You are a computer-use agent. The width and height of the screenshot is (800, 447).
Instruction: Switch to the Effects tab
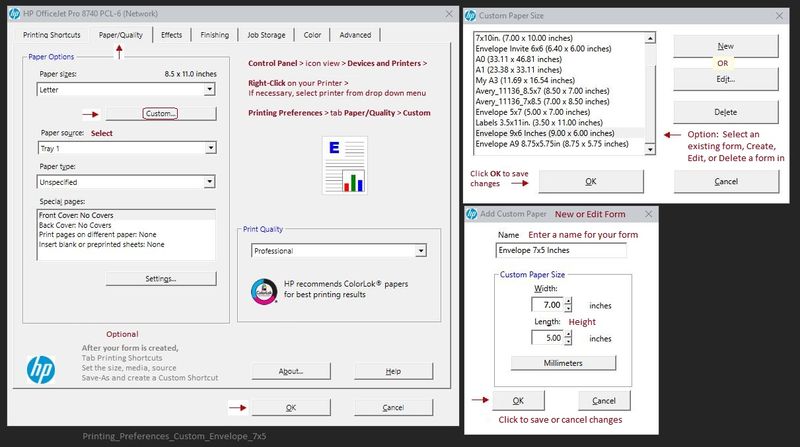tap(171, 35)
